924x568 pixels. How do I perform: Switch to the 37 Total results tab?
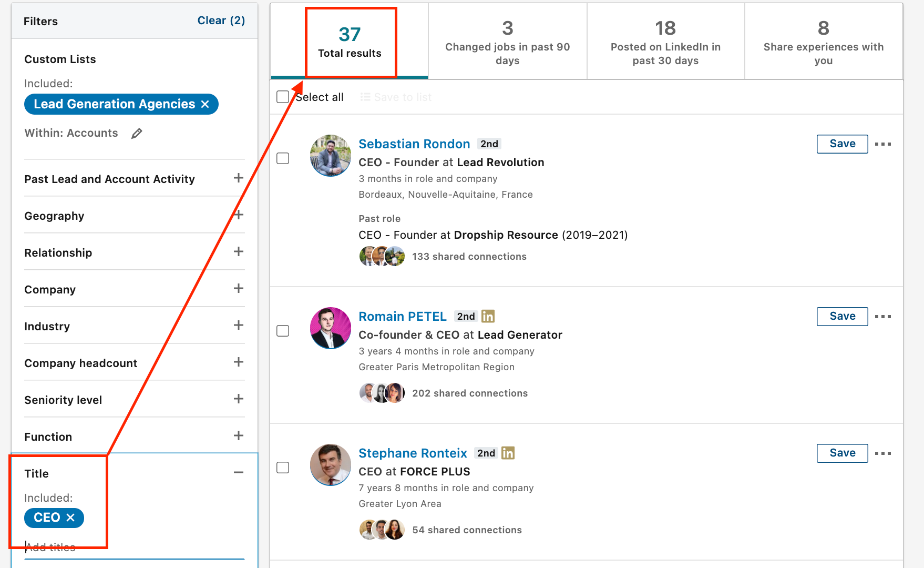[350, 41]
